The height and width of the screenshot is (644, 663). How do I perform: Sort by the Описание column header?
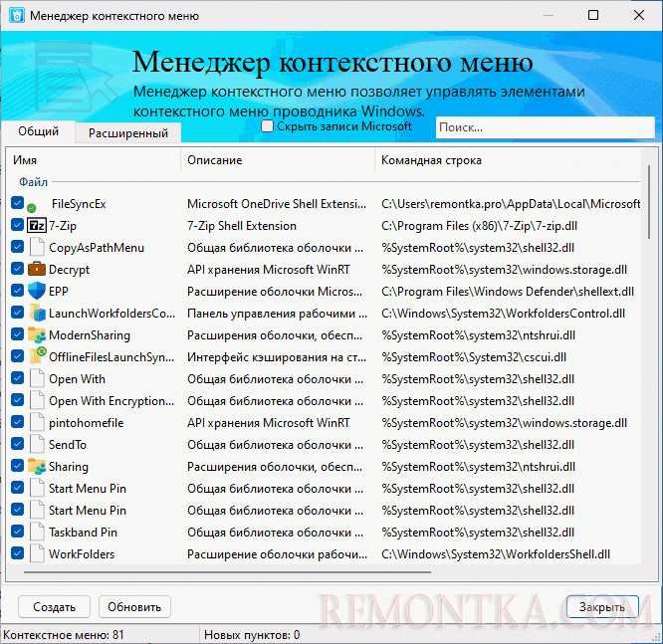(278, 160)
